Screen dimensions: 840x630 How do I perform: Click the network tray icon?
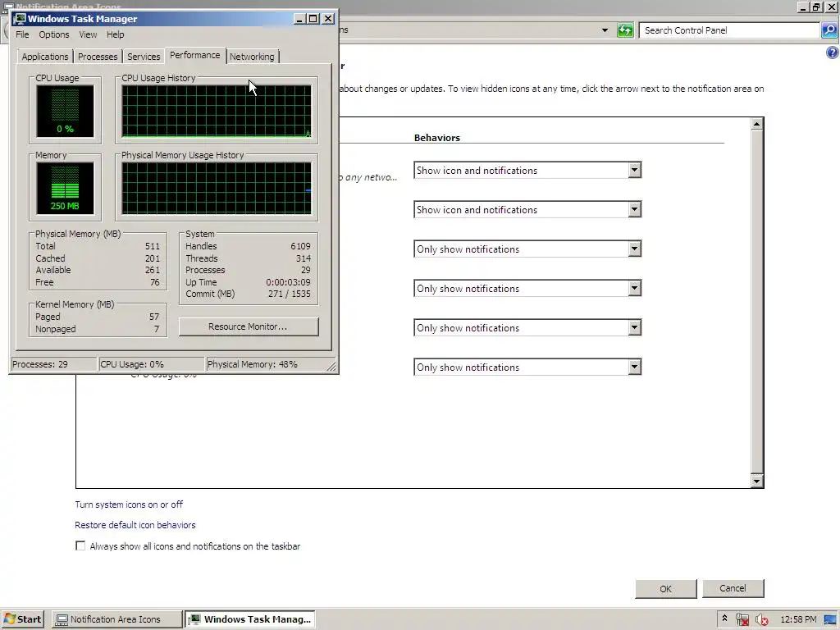tap(742, 619)
